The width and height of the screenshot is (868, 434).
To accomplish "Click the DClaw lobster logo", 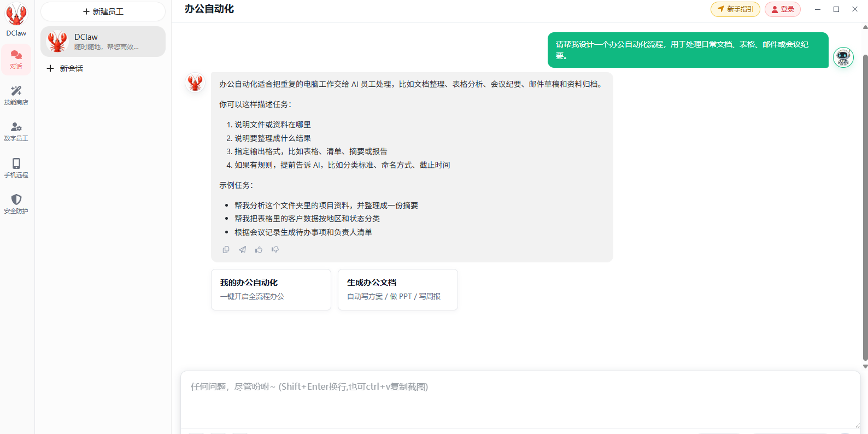I will point(16,15).
